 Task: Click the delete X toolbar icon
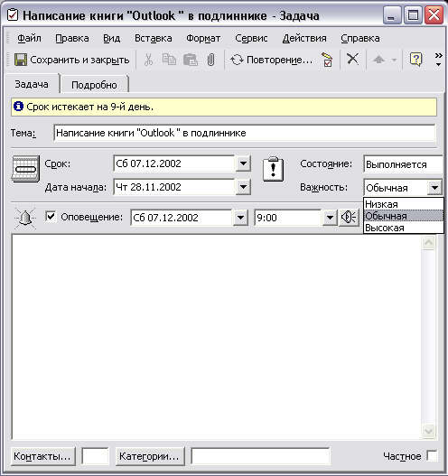pyautogui.click(x=352, y=60)
